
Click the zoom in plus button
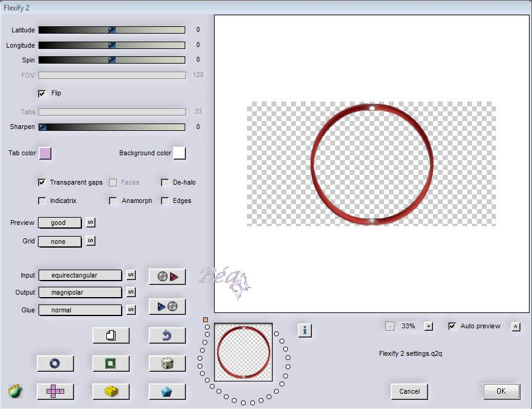429,326
